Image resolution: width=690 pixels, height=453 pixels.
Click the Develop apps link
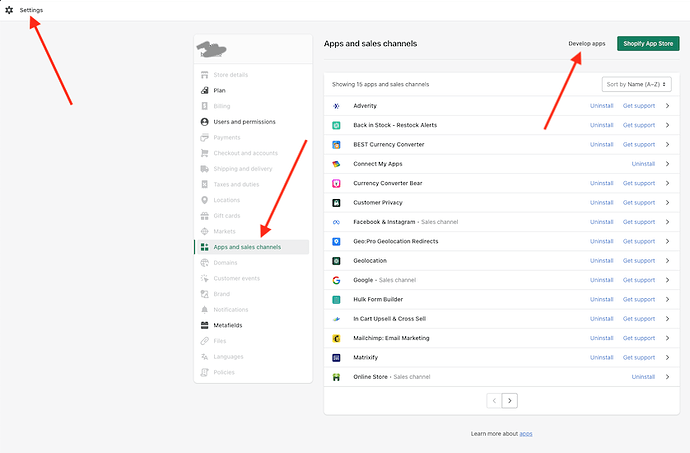(587, 44)
